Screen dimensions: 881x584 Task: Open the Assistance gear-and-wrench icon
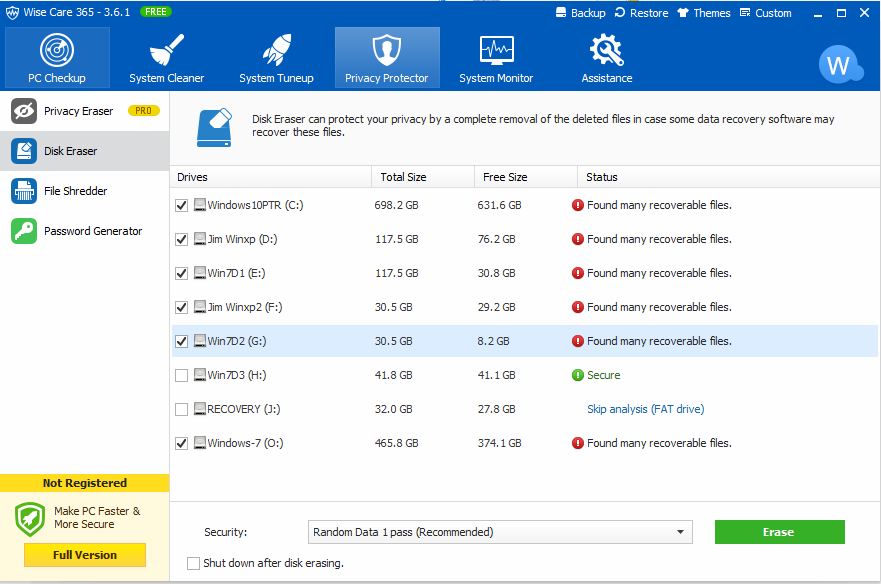point(606,49)
